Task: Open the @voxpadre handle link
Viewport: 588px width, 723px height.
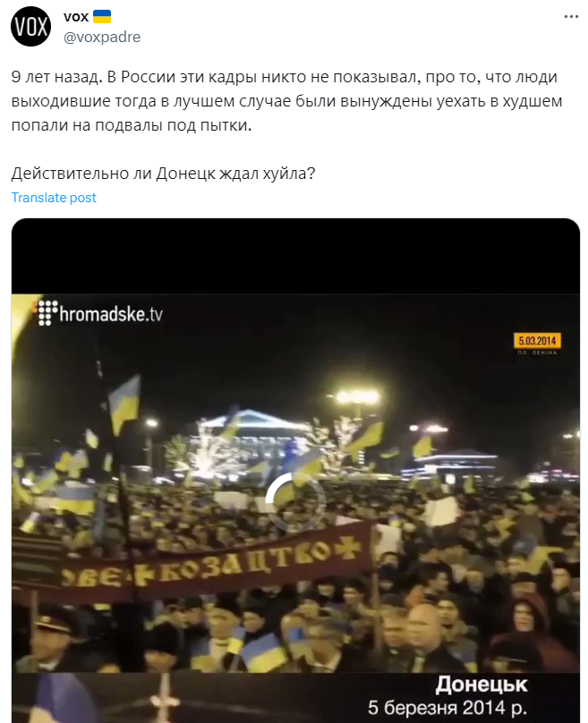Action: pos(102,37)
